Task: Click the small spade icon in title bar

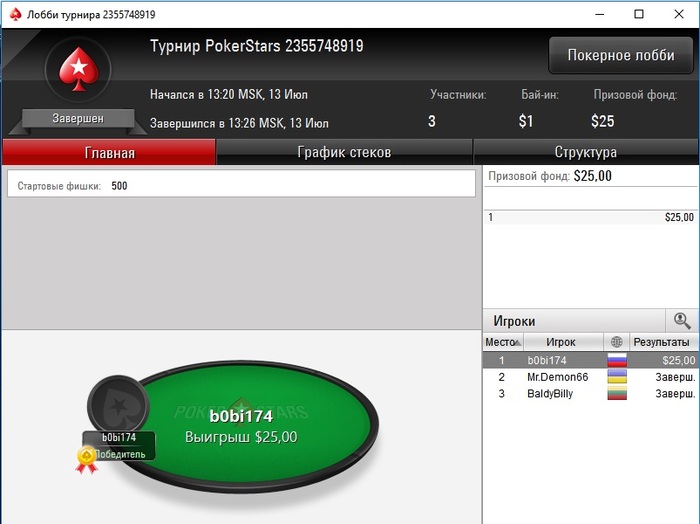Action: [16, 14]
